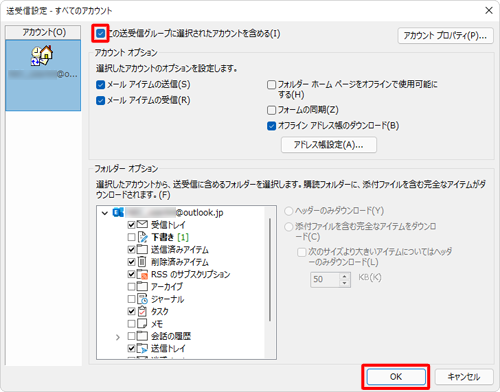Screen dimensions: 500x392
Task: Check フォームの同期(Z) option
Action: pos(271,110)
